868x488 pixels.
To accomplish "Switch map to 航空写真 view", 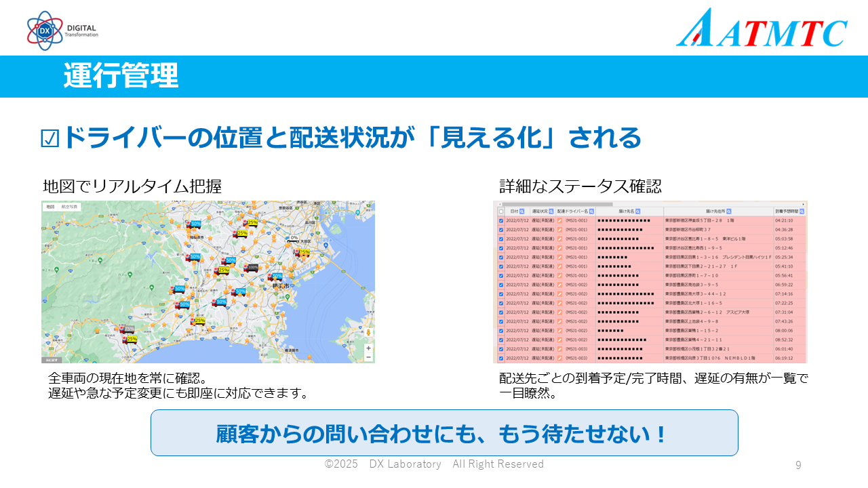I will [x=70, y=206].
